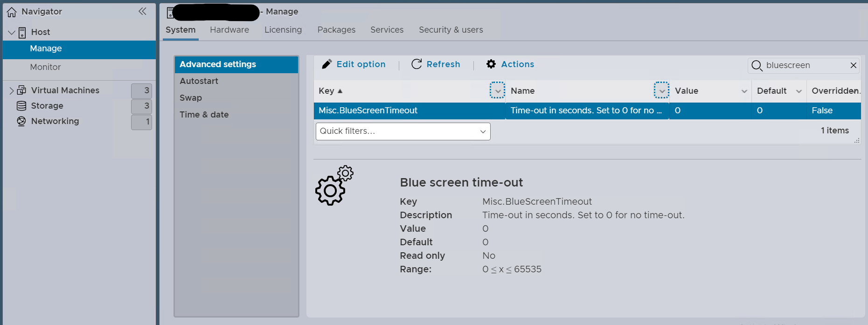
Task: Click the Host tree label
Action: pos(41,32)
